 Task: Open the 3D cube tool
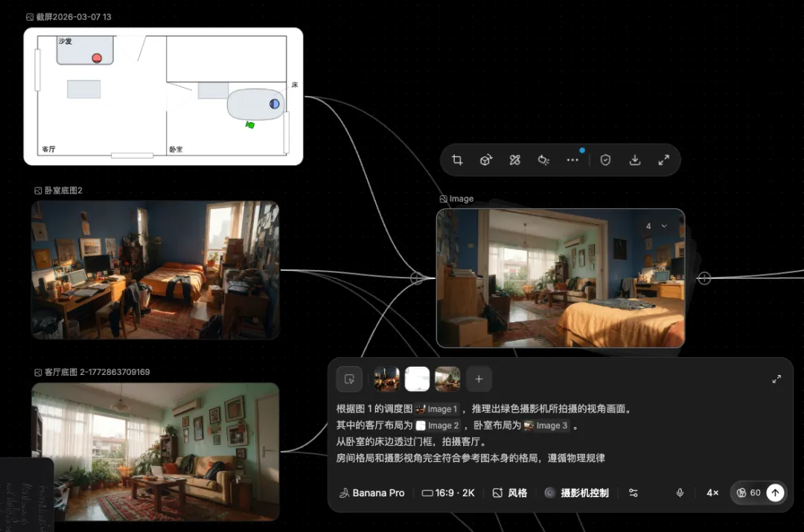(486, 160)
